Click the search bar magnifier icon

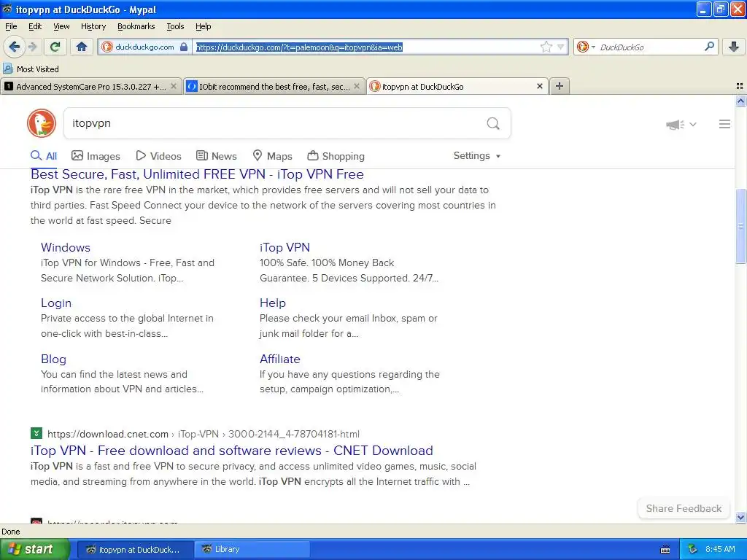(709, 47)
